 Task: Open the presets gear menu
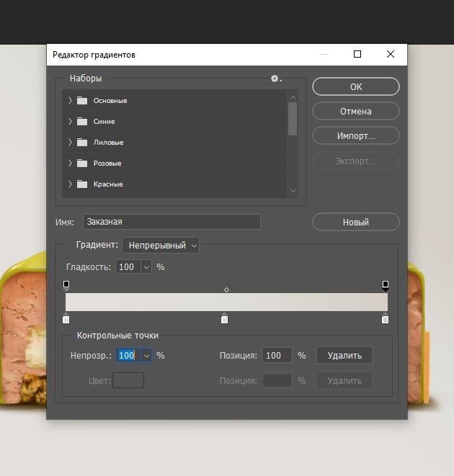click(x=276, y=78)
